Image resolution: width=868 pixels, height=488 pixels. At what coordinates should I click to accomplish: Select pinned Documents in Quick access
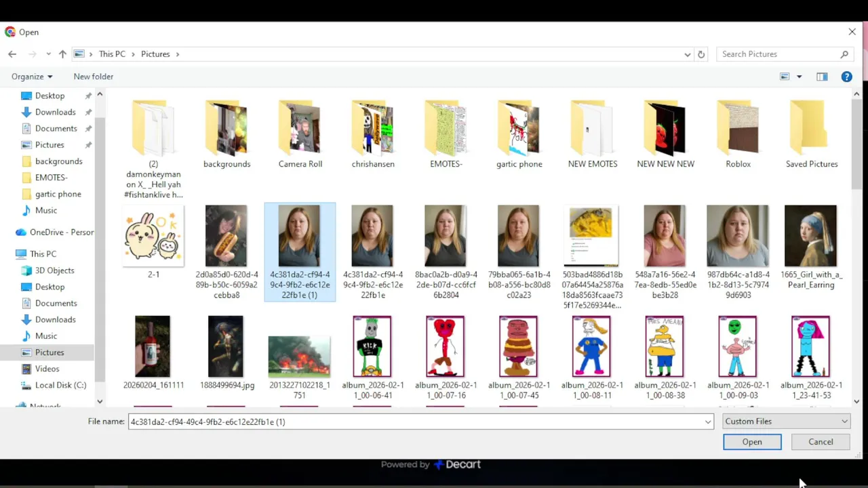click(56, 128)
